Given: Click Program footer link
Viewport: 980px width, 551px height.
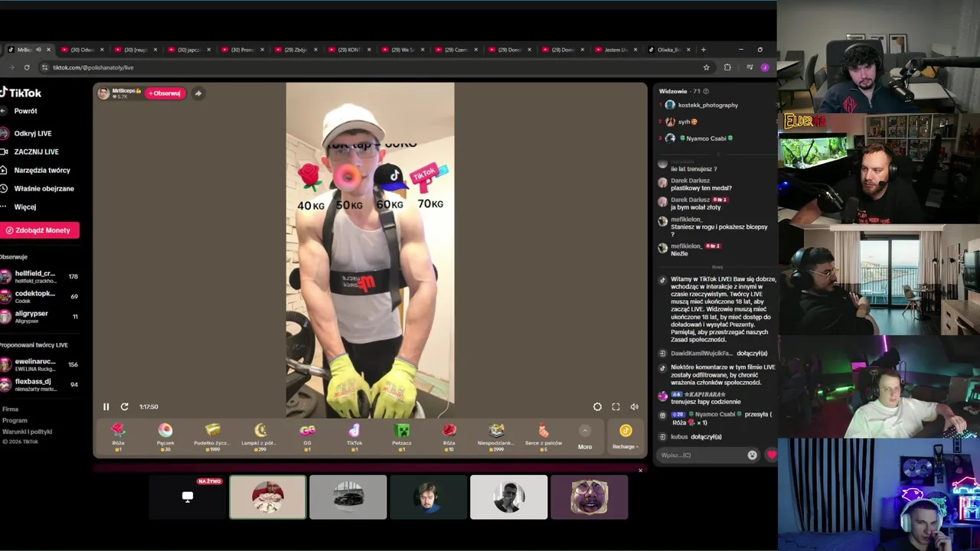Looking at the screenshot, I should (x=15, y=420).
